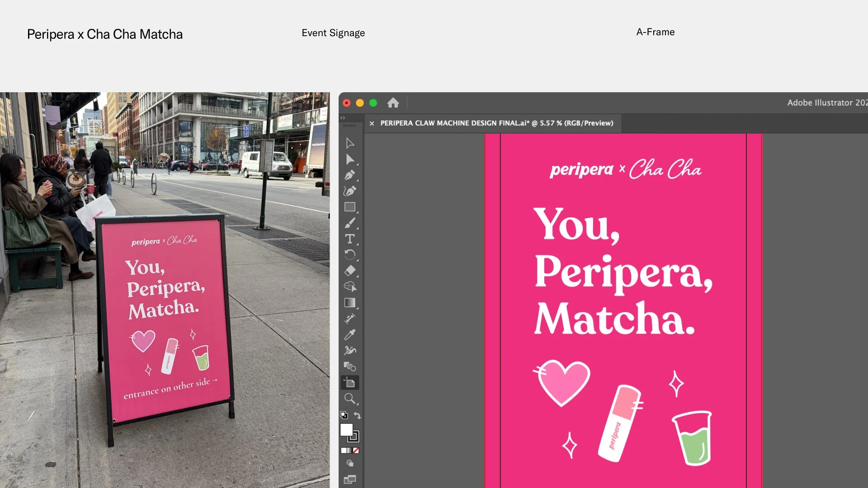The image size is (868, 488).
Task: Set paint mode to None
Action: pyautogui.click(x=356, y=450)
